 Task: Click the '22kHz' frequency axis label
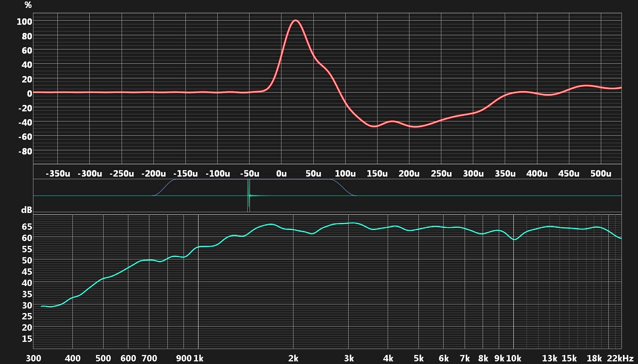[x=620, y=358]
